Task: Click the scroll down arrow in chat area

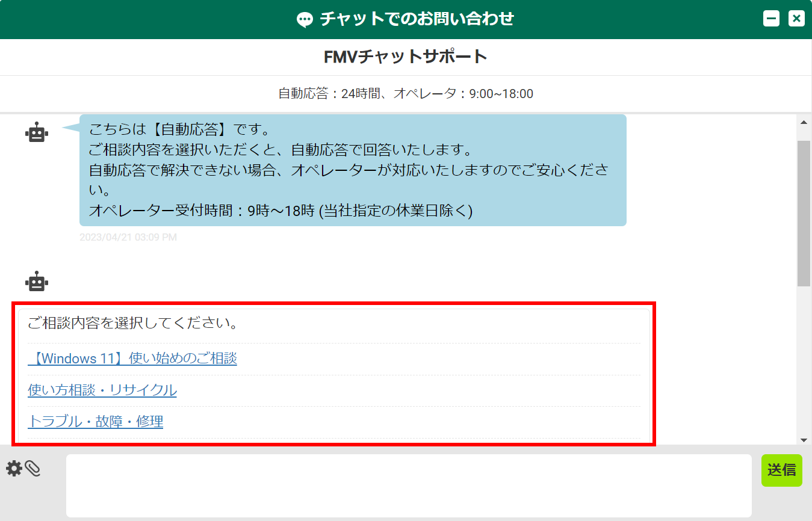Action: pyautogui.click(x=804, y=440)
